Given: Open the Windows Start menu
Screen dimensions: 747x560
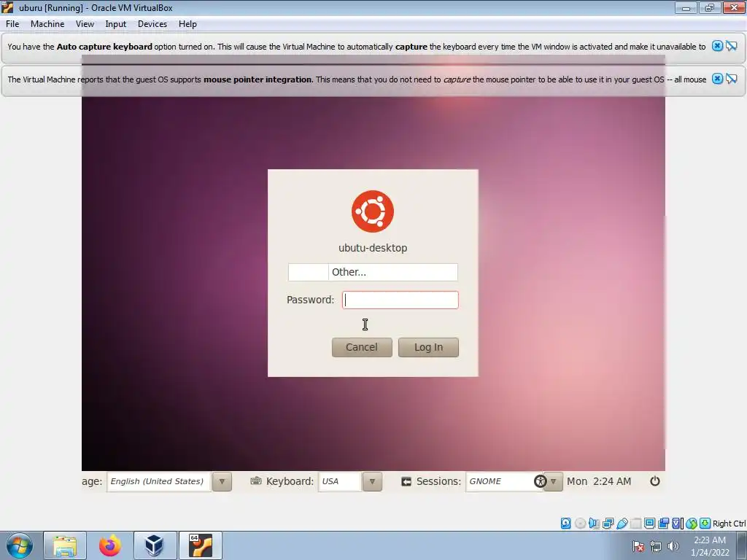Looking at the screenshot, I should tap(20, 545).
